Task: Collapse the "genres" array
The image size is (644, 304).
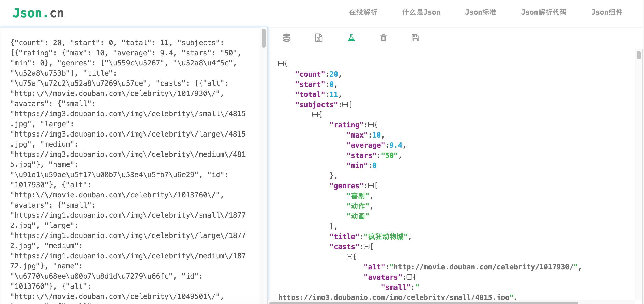Action: pyautogui.click(x=371, y=185)
